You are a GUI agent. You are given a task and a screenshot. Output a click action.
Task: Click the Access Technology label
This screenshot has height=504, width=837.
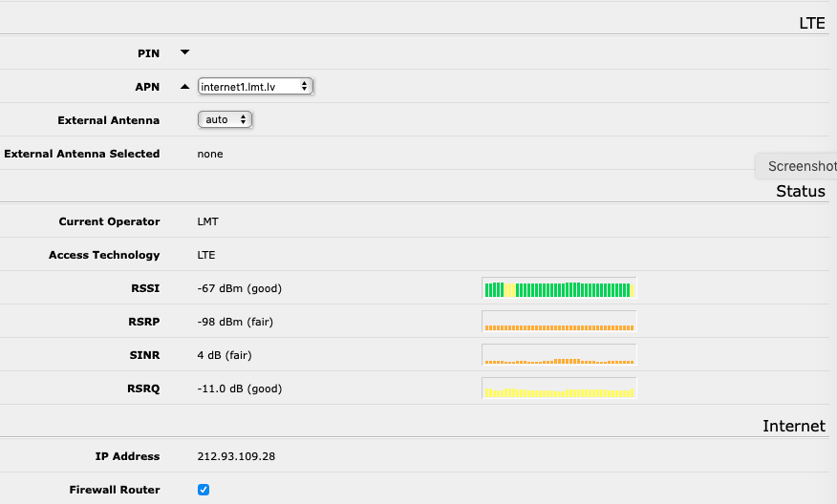104,255
